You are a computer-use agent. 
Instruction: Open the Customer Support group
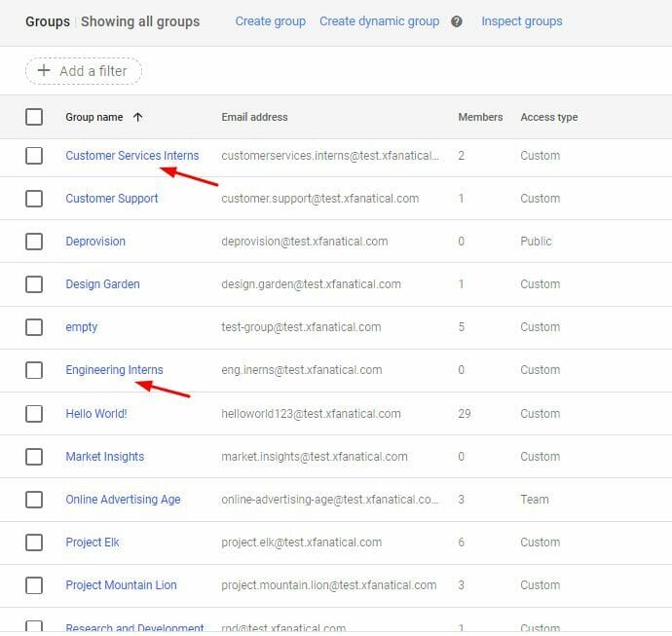[x=111, y=199]
